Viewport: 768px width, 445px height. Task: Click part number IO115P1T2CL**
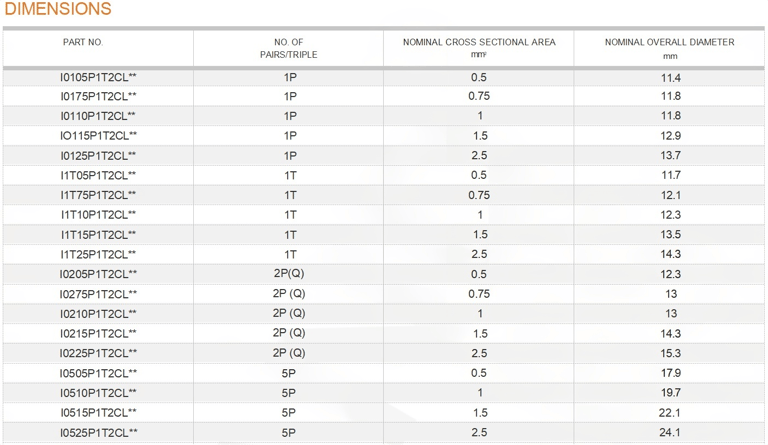(98, 136)
